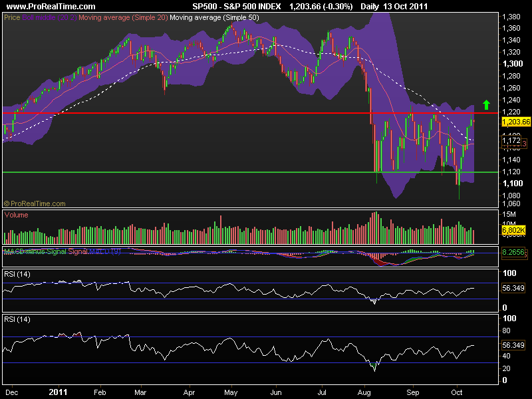Click the 80 label on RSI axis
The height and width of the screenshot is (399, 532).
pyautogui.click(x=506, y=331)
